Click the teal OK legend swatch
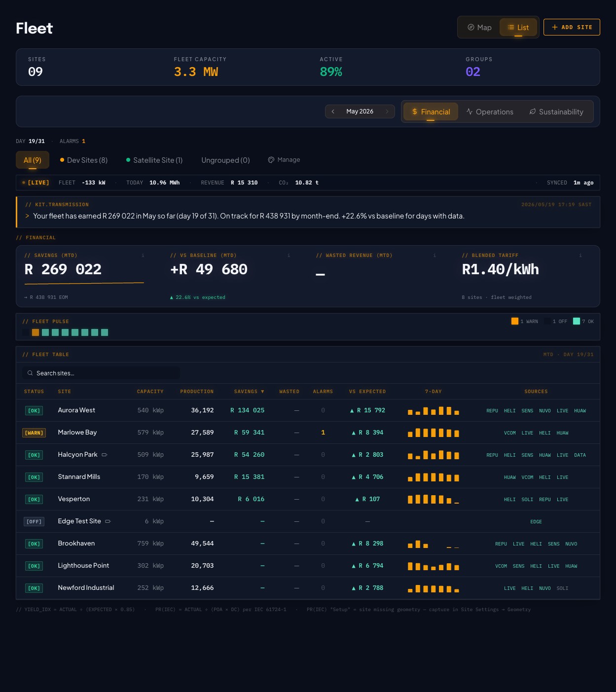The width and height of the screenshot is (616, 692). 577,321
